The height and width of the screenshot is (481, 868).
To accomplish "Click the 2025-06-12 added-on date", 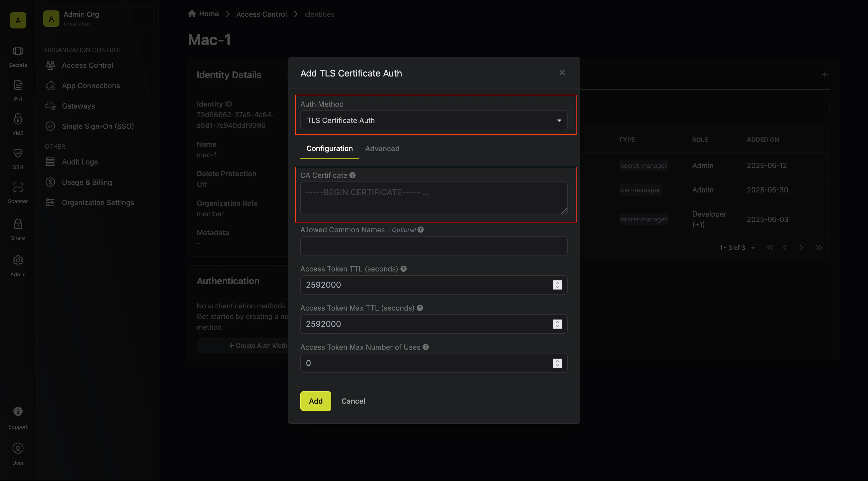I will [x=767, y=166].
